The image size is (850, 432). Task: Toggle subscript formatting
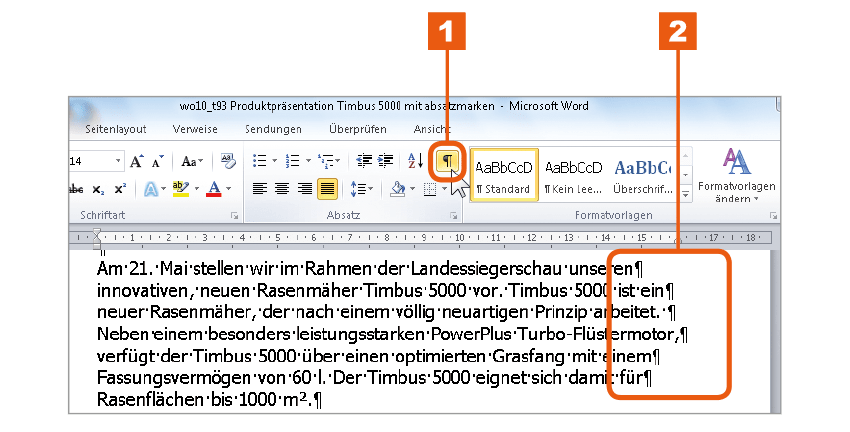pyautogui.click(x=98, y=190)
